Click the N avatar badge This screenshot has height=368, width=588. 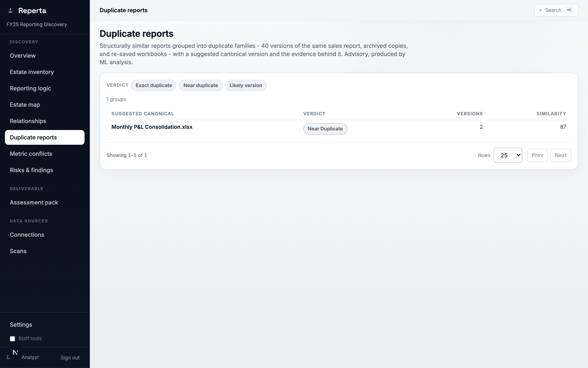[x=15, y=352]
